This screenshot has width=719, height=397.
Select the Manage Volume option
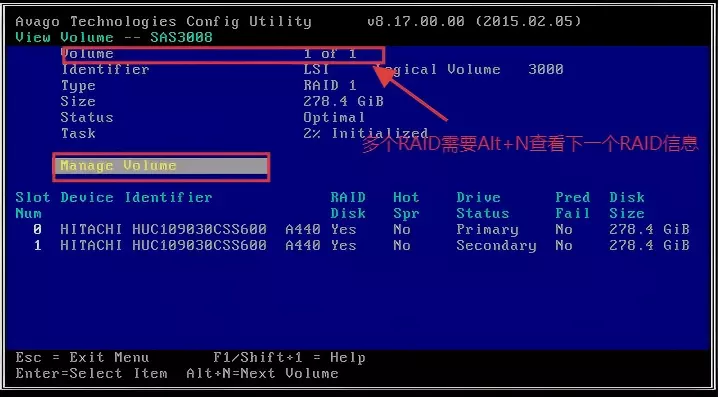(161, 167)
